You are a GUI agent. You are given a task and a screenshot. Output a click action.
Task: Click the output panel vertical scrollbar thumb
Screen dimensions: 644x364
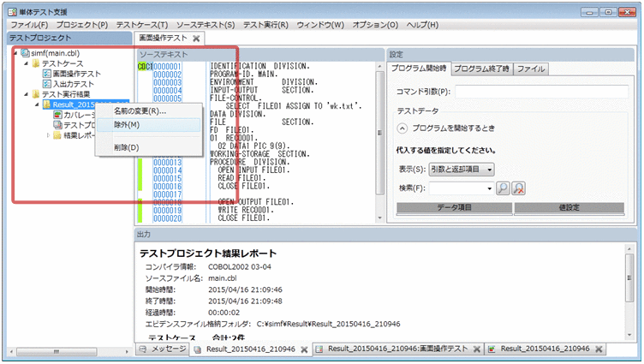(x=629, y=277)
